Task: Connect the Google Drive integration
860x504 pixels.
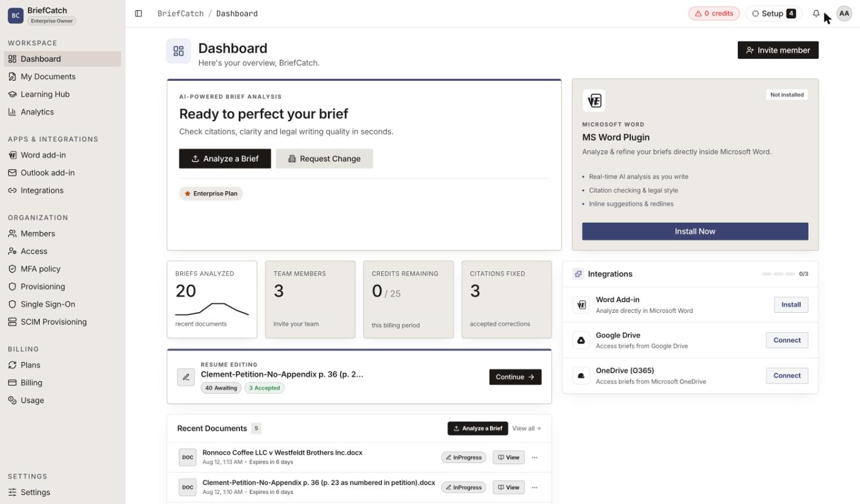Action: pyautogui.click(x=787, y=340)
